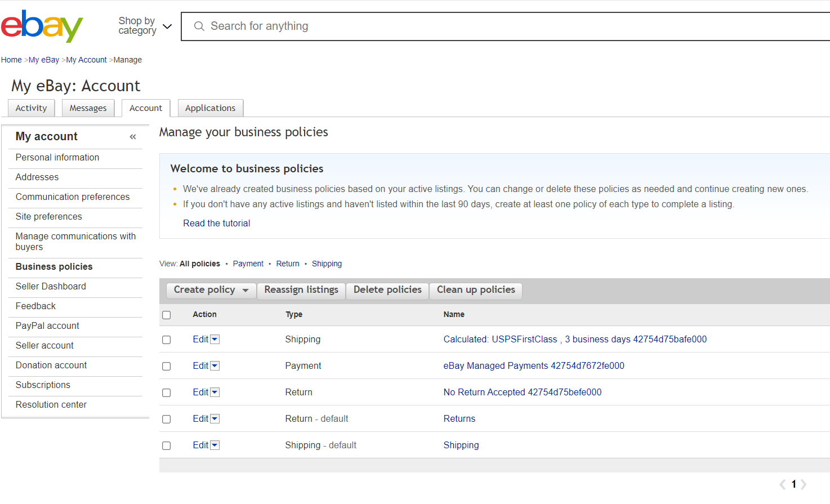The width and height of the screenshot is (830, 504).
Task: Click the previous page arrow
Action: pos(782,484)
